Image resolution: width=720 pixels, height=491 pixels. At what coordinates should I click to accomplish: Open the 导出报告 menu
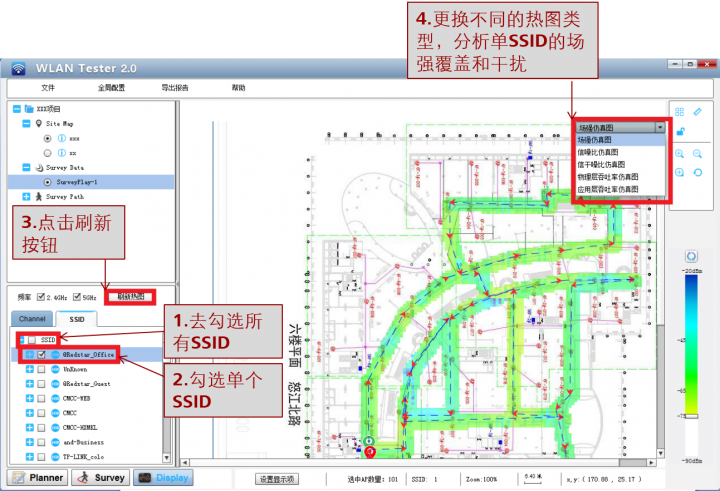(x=174, y=88)
